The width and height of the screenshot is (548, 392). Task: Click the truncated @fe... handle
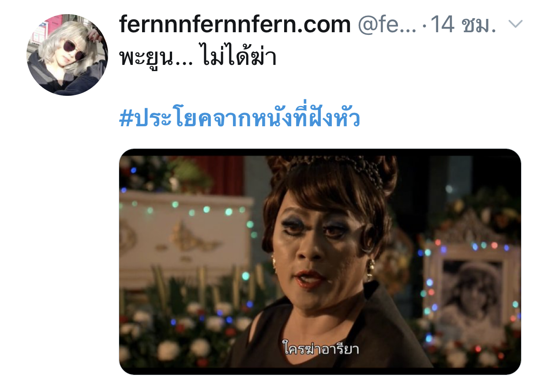tap(386, 25)
